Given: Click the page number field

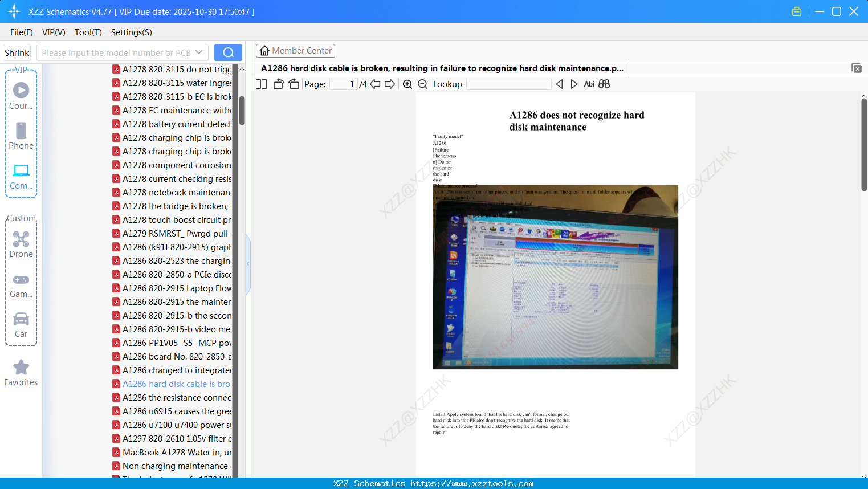Looking at the screenshot, I should [343, 84].
